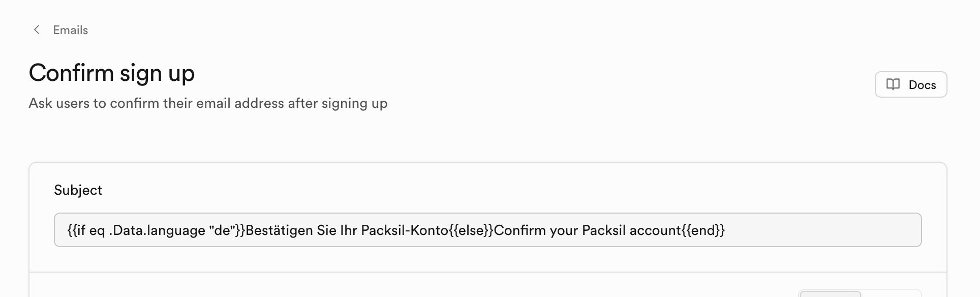Open the Docs button
This screenshot has height=297, width=980.
[x=910, y=84]
